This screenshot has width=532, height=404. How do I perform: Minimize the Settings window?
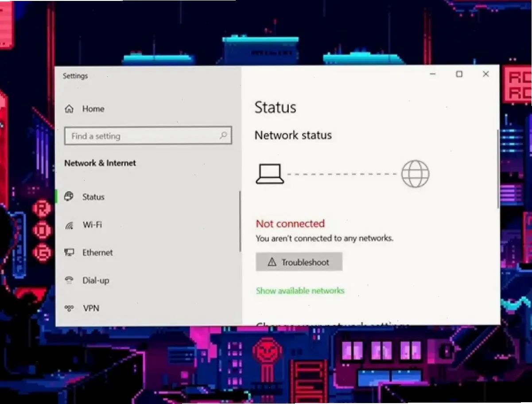[x=433, y=74]
